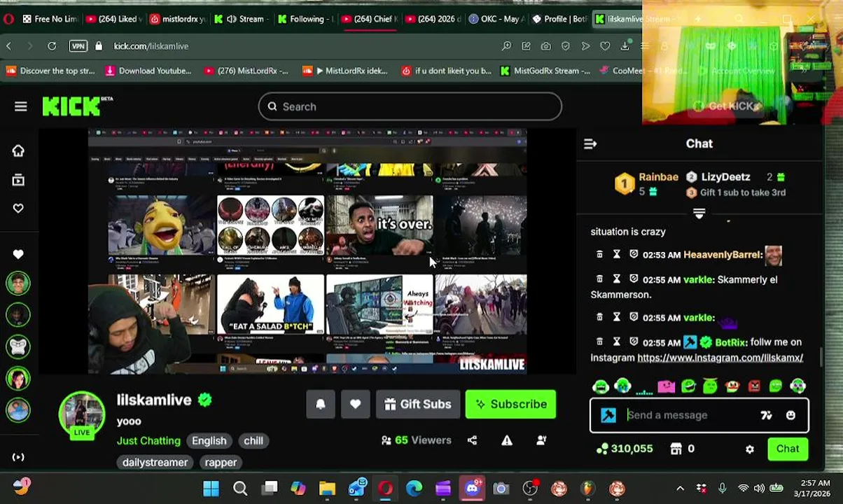Open the Windows Start menu
843x504 pixels.
[x=211, y=489]
